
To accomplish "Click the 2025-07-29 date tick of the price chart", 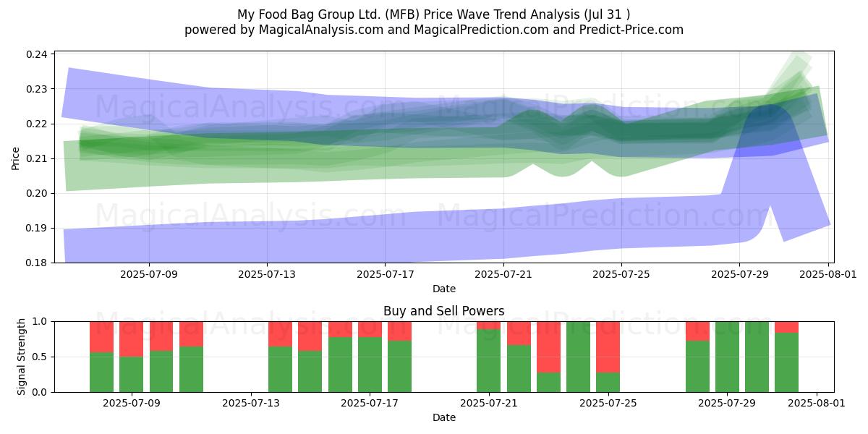I will click(x=739, y=274).
